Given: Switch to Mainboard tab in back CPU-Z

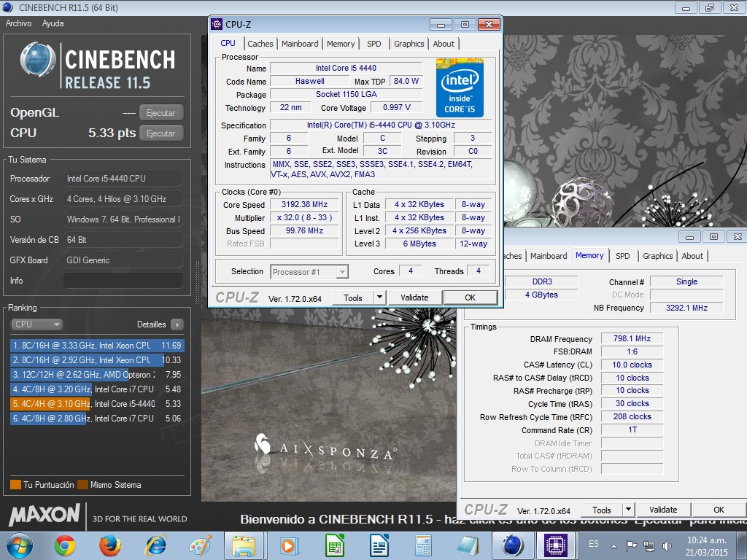Looking at the screenshot, I should (x=549, y=256).
